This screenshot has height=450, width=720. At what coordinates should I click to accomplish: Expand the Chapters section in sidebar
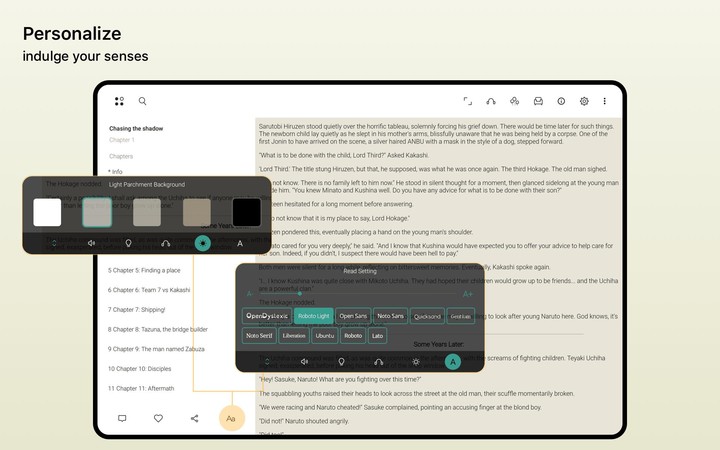coord(121,156)
